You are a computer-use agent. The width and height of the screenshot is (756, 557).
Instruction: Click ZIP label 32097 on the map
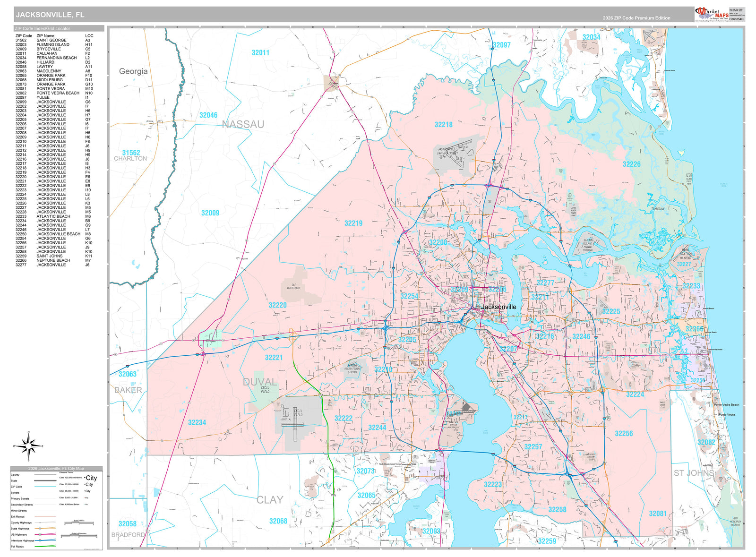point(501,45)
